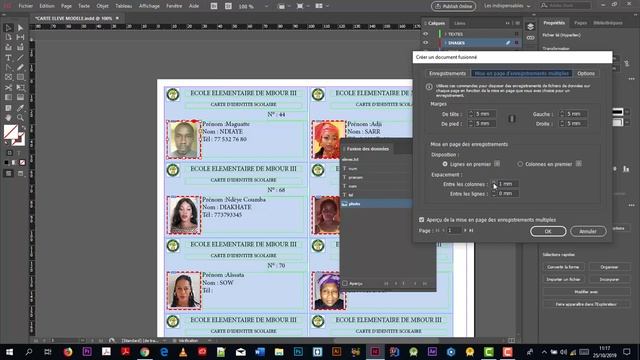Open the Links panel icon in dock
Viewport: 640px width, 360px height.
point(530,38)
